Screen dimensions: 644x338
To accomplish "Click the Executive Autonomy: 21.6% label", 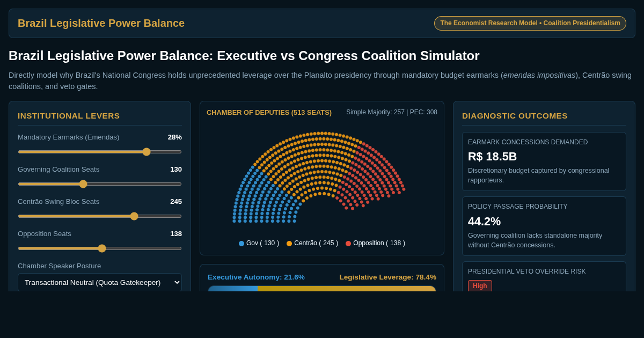I will point(256,277).
